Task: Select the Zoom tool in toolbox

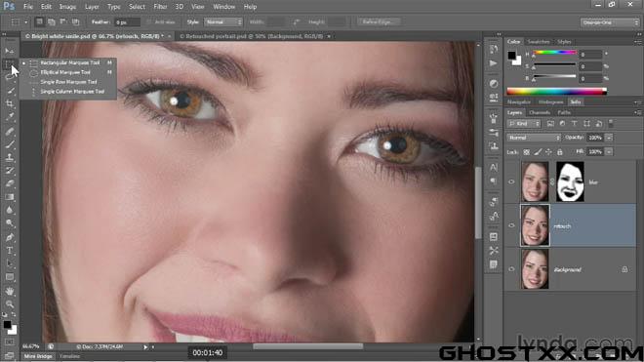Action: [x=10, y=304]
